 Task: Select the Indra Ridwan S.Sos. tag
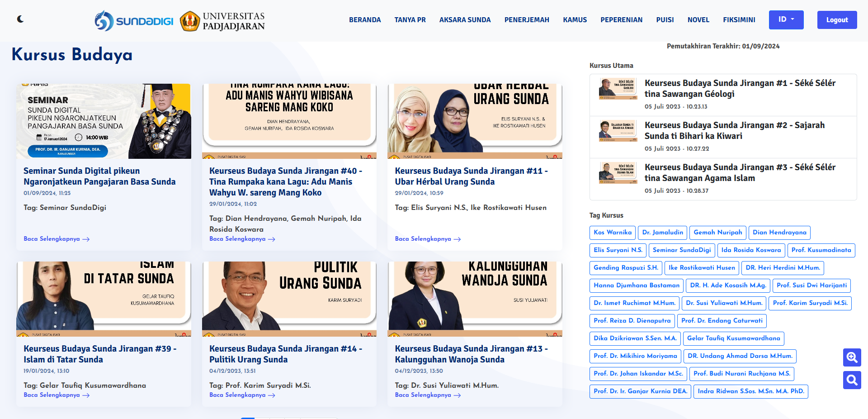pyautogui.click(x=751, y=391)
